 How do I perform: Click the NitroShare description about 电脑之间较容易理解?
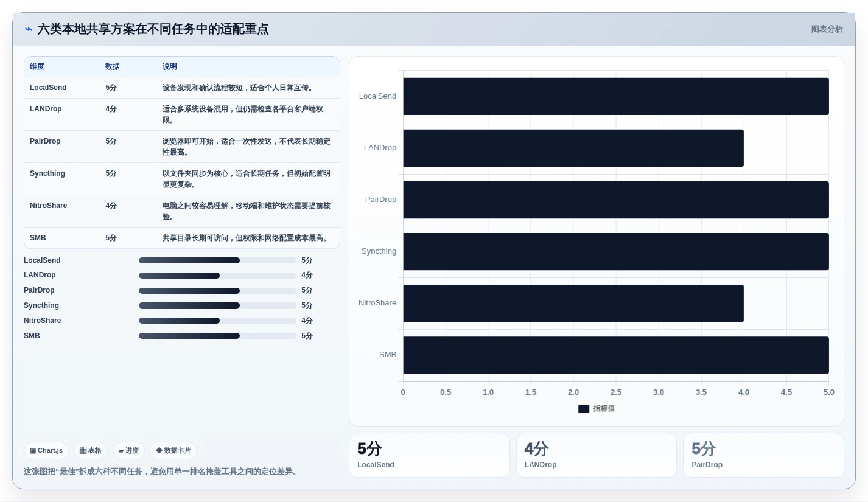247,211
